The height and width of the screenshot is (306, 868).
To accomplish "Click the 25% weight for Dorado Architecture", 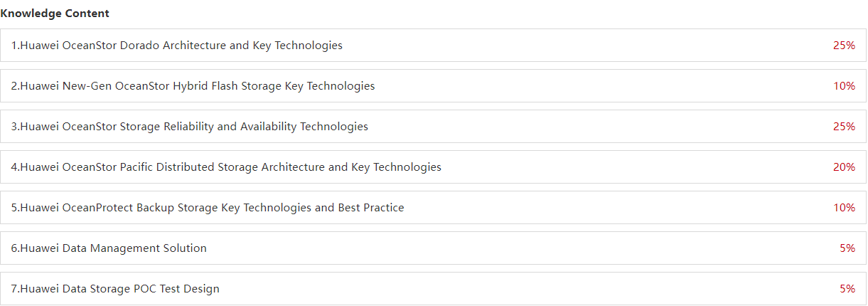I will tap(844, 46).
